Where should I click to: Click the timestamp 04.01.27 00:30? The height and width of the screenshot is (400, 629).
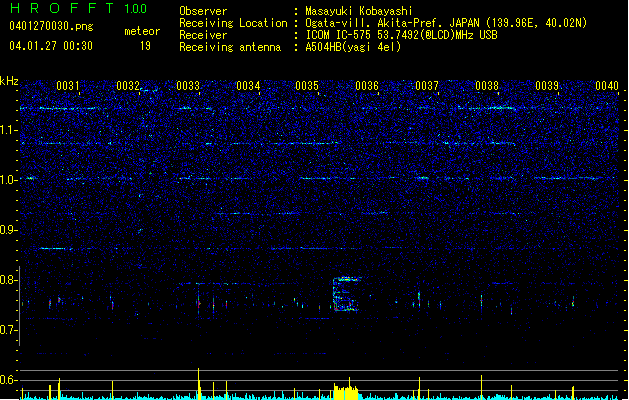tap(51, 46)
